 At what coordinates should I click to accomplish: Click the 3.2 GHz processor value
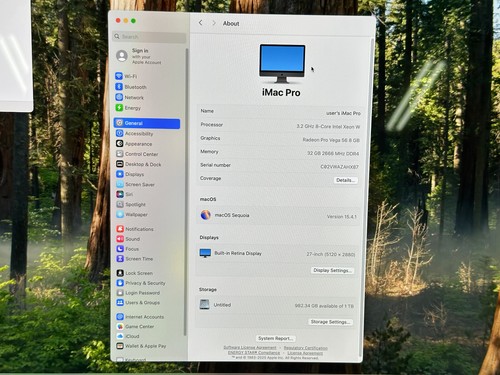click(x=328, y=126)
